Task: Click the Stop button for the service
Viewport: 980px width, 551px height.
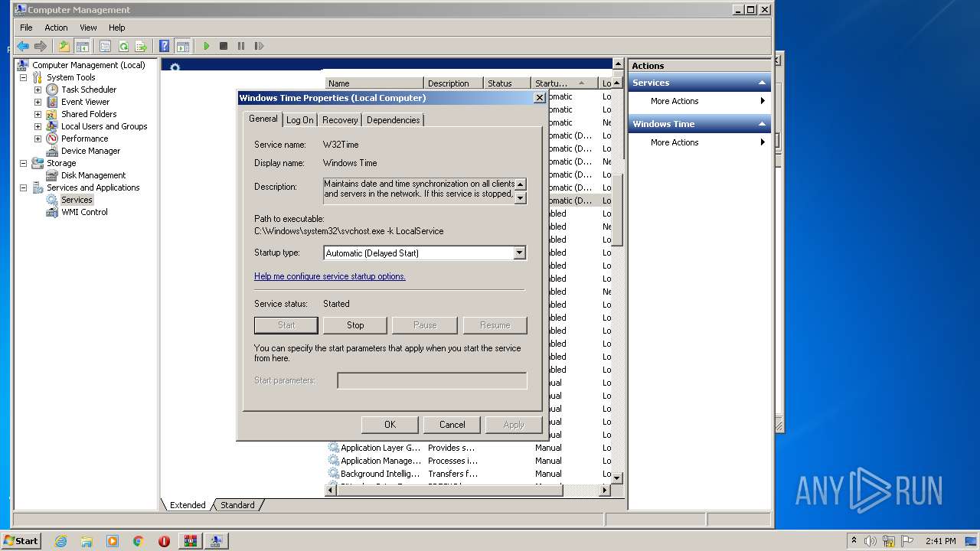Action: pyautogui.click(x=355, y=325)
